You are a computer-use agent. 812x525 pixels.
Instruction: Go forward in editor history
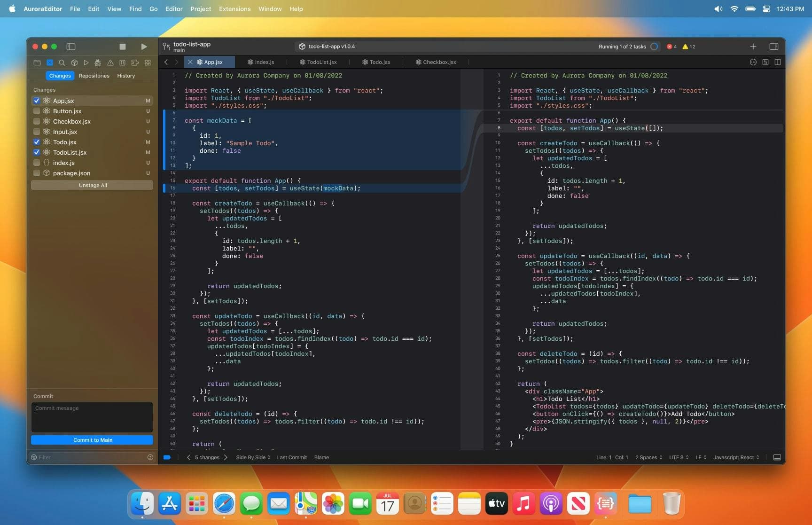pyautogui.click(x=176, y=62)
